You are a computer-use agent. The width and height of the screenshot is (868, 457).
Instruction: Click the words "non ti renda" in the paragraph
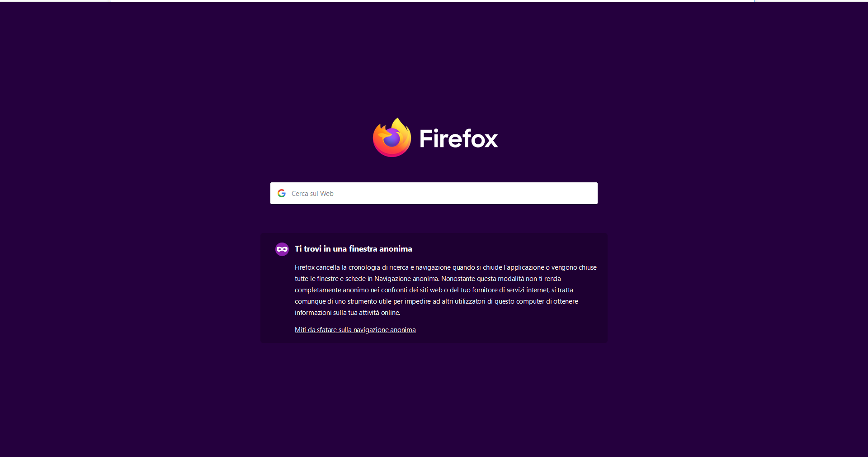tap(543, 279)
